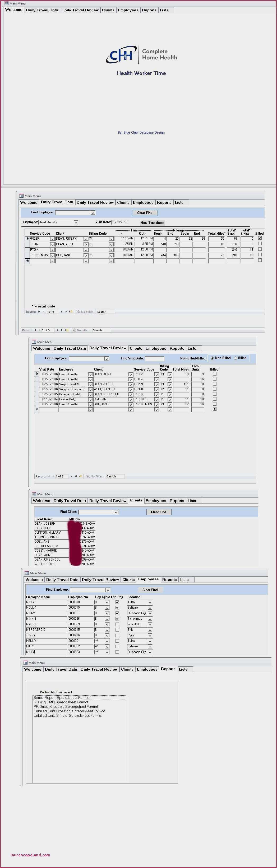Viewport: 277px width, 868px height.
Task: Go to last record in '1 of 5' navigator
Action: [x=62, y=330]
